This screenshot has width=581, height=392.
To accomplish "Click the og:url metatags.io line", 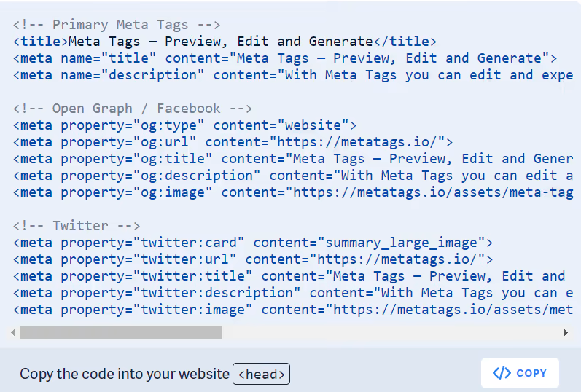I will (x=233, y=142).
